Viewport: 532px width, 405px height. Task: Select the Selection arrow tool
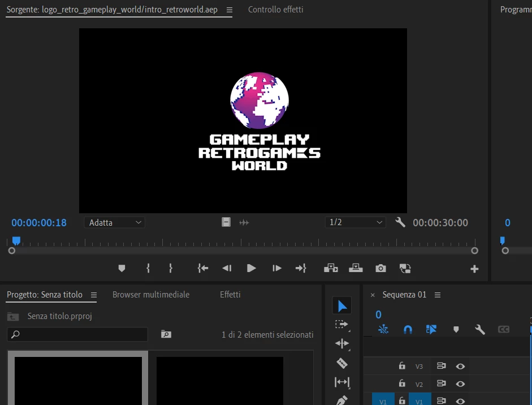point(342,306)
